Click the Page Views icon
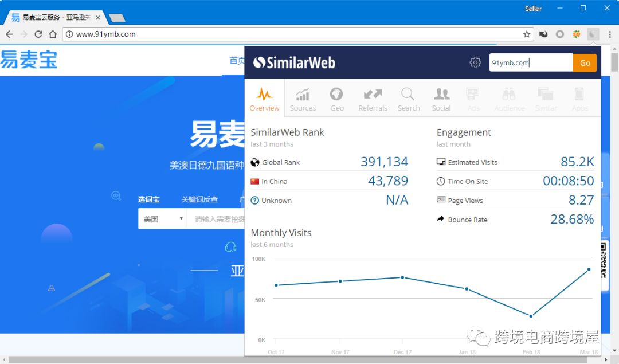Screen dimensions: 619x364 [x=441, y=199]
